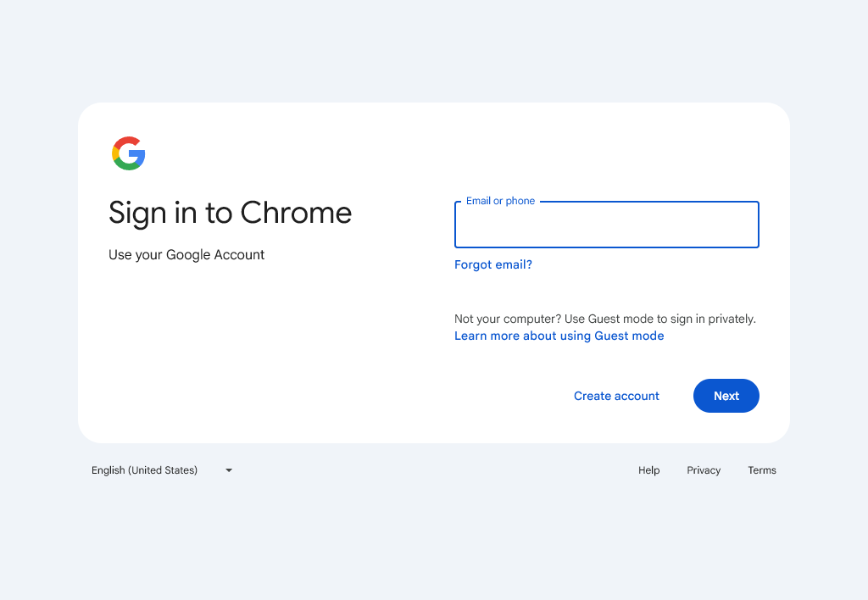Viewport: 868px width, 600px height.
Task: Click the "Sign in to Chrome" heading
Action: [230, 213]
